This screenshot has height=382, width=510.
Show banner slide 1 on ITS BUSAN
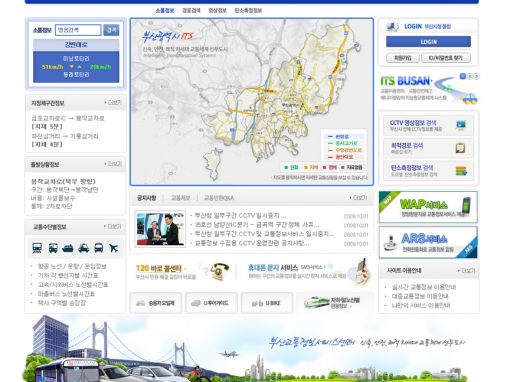pos(463,76)
